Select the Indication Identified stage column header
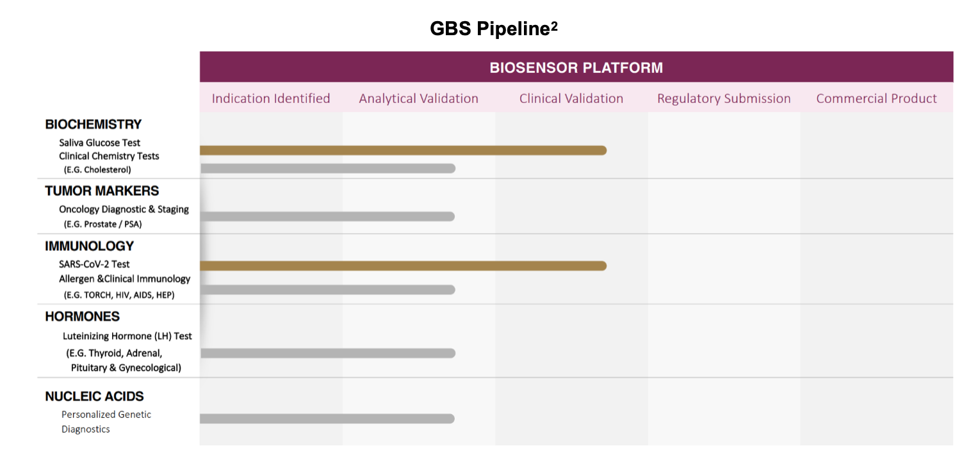The width and height of the screenshot is (980, 462). [271, 99]
